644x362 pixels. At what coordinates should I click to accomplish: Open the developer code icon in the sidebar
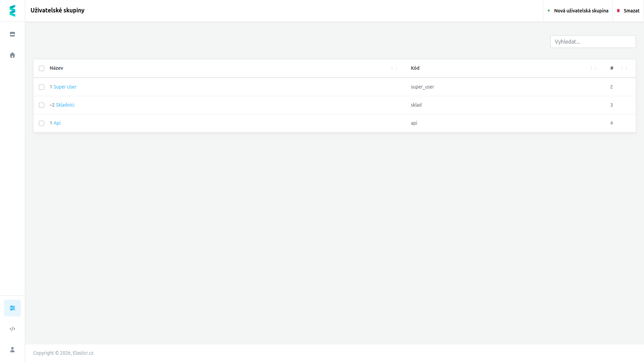pyautogui.click(x=12, y=329)
